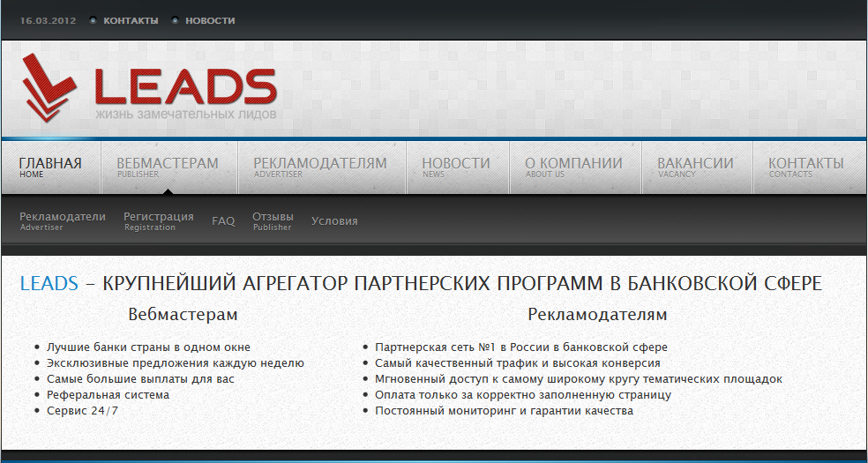
Task: Click 'Эксклюзивные предложения каждую неделю' item
Action: 176,363
